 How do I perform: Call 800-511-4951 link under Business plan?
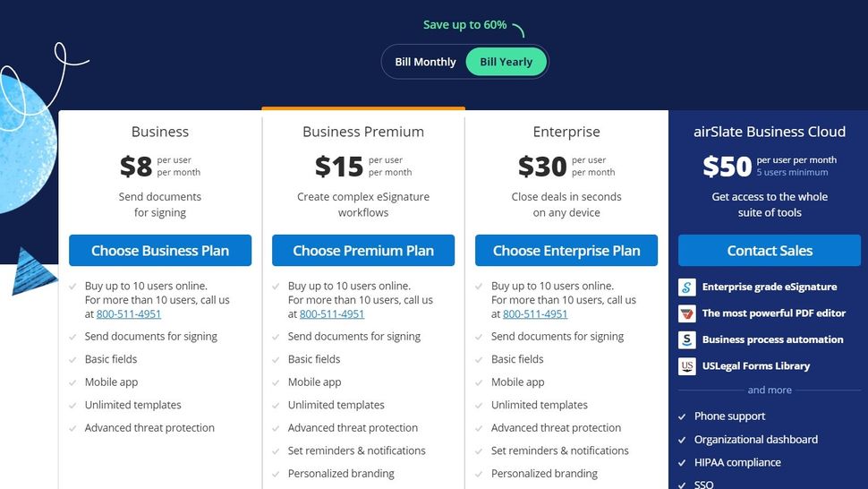pyautogui.click(x=129, y=314)
